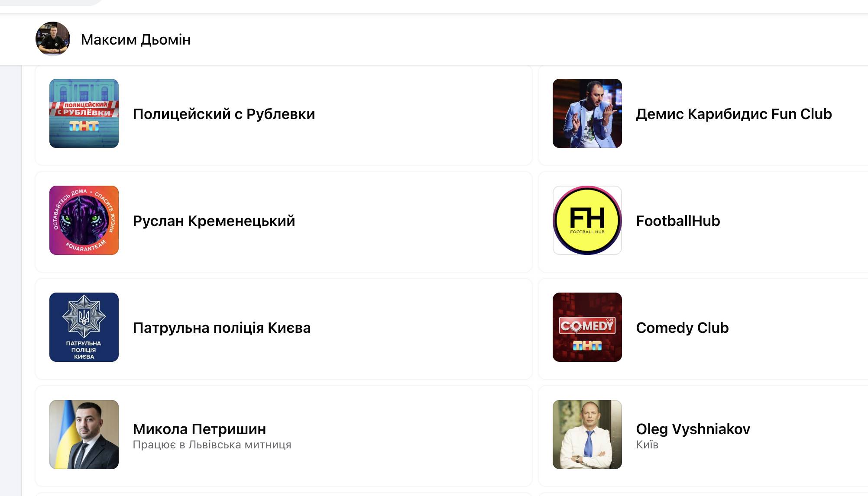Open Руслан Кременецький profile link
This screenshot has height=496, width=868.
[x=214, y=221]
